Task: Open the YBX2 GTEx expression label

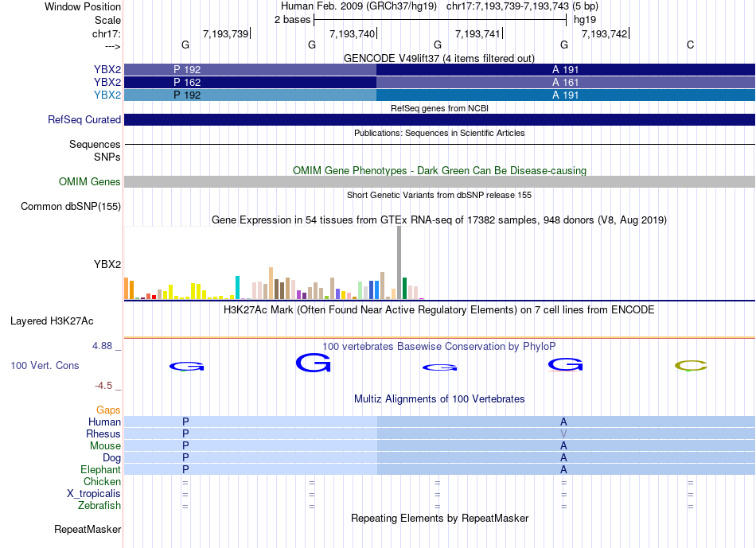Action: pyautogui.click(x=107, y=264)
